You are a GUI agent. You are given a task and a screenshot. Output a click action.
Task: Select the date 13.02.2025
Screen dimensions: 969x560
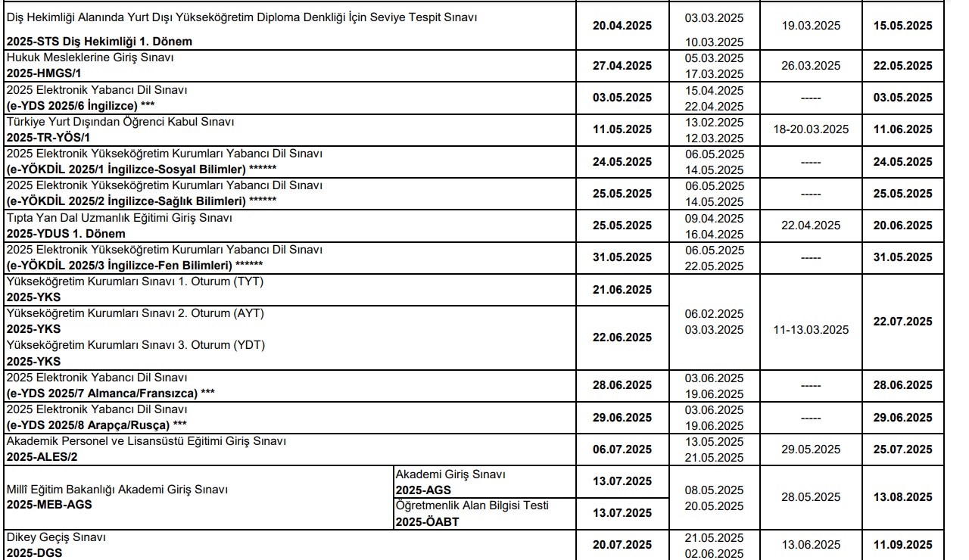tap(714, 122)
